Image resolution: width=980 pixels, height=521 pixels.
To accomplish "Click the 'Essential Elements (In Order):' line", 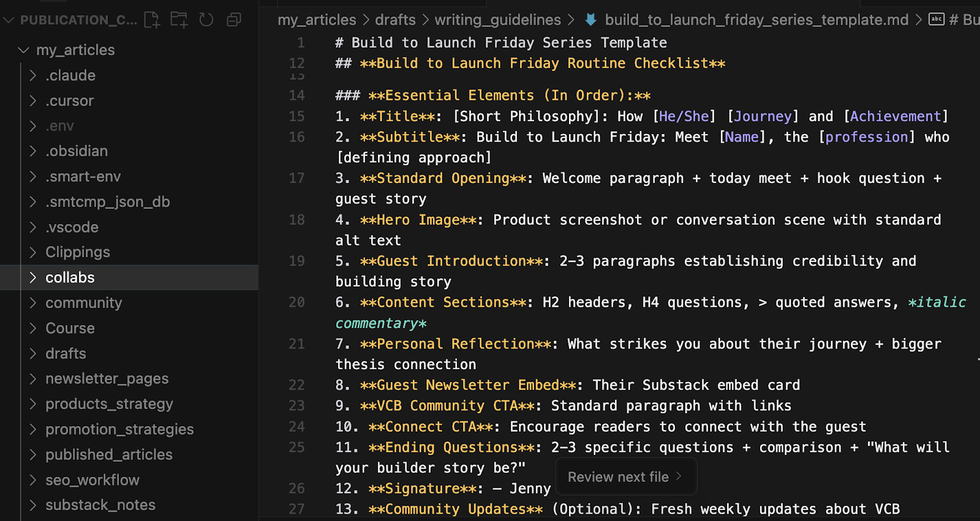I will point(509,96).
